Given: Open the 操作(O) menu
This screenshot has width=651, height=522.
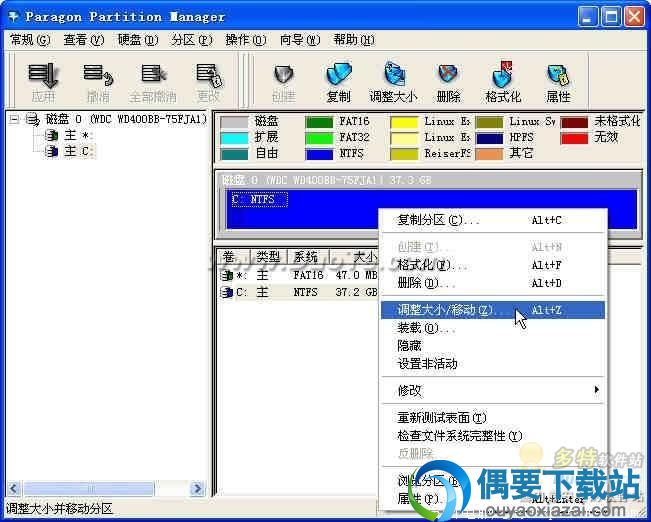Looking at the screenshot, I should (246, 40).
